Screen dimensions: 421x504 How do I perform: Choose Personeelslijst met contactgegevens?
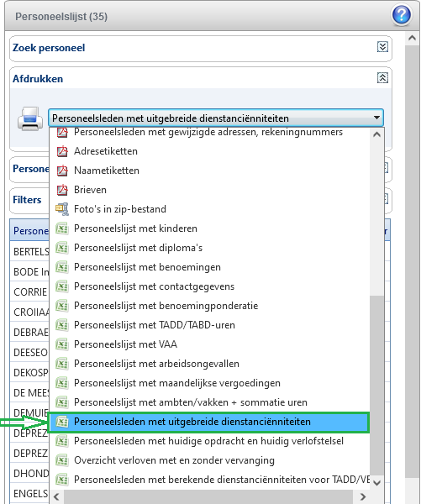[154, 286]
